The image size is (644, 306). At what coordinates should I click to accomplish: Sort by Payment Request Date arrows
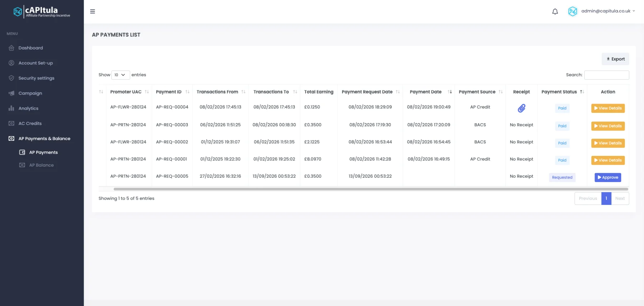click(398, 92)
